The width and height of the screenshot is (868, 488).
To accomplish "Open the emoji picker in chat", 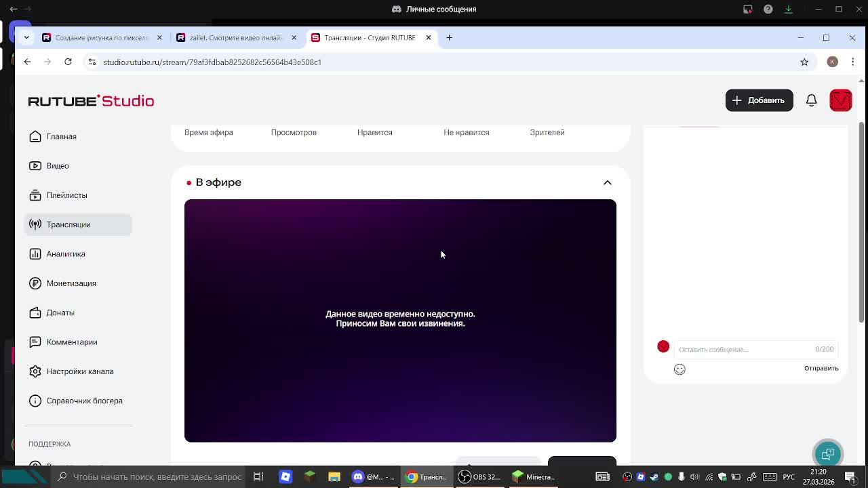I will 679,369.
